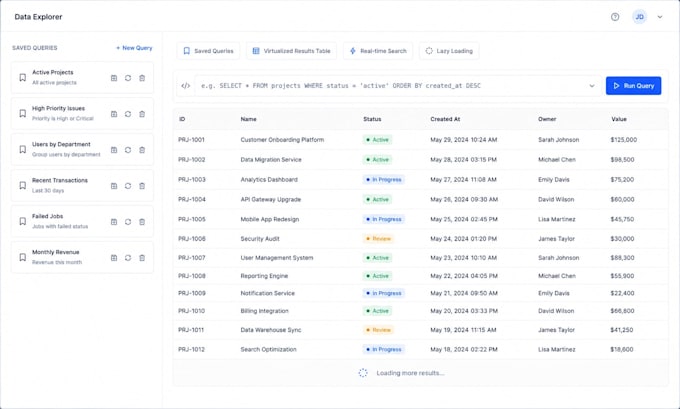680x409 pixels.
Task: Click the bookmark icon beside Active Projects
Action: (x=23, y=78)
